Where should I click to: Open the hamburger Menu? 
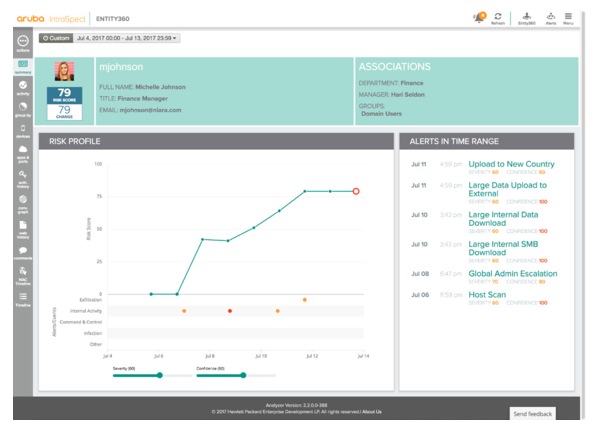pyautogui.click(x=569, y=16)
